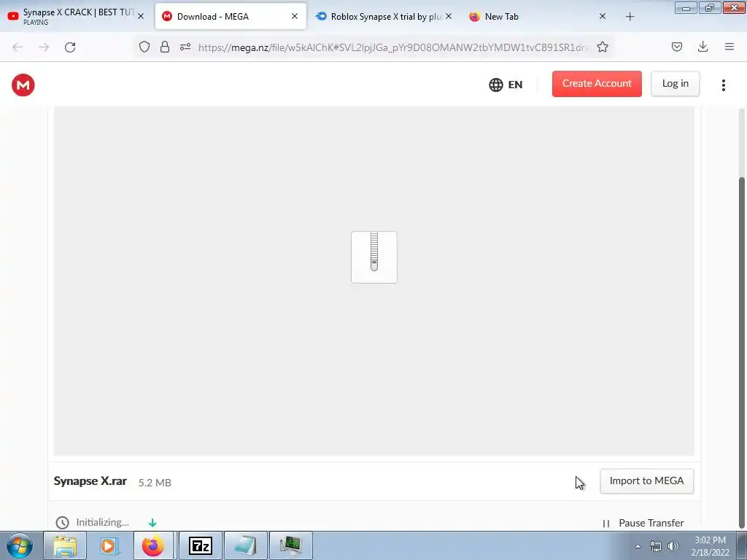
Task: Go back to the previous page
Action: pos(18,47)
